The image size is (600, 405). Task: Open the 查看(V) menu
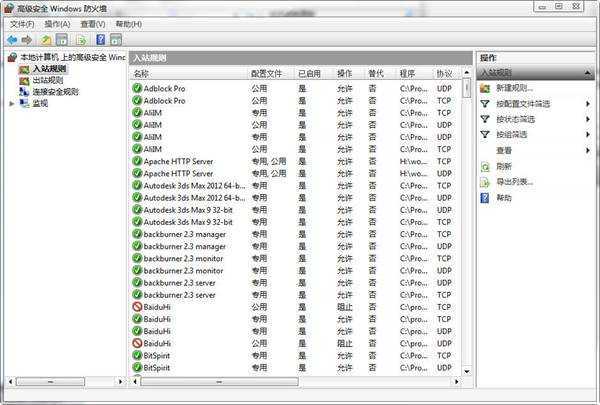click(x=93, y=24)
